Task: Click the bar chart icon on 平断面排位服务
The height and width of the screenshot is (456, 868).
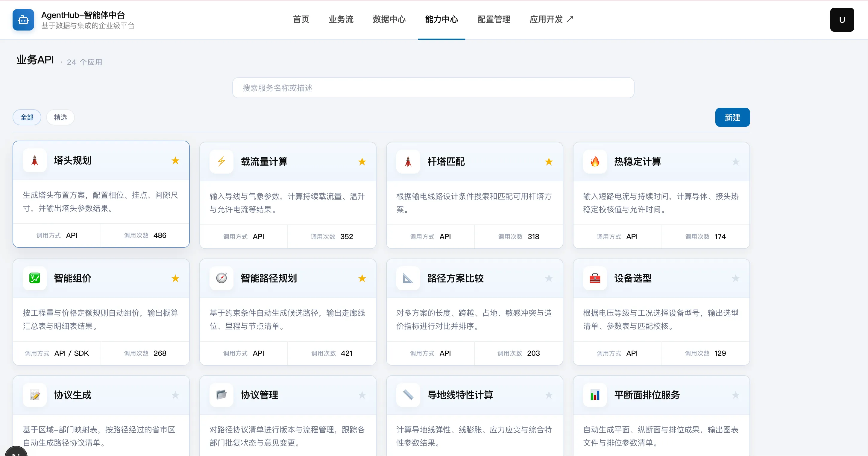Action: (595, 395)
